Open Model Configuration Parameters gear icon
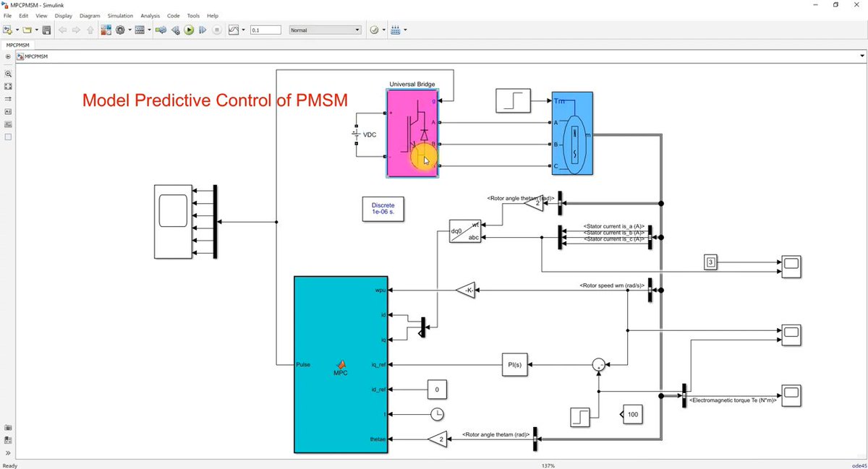The image size is (868, 469). [x=119, y=30]
